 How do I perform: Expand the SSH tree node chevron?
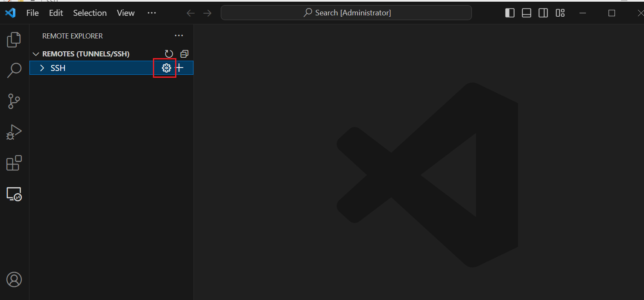tap(42, 68)
